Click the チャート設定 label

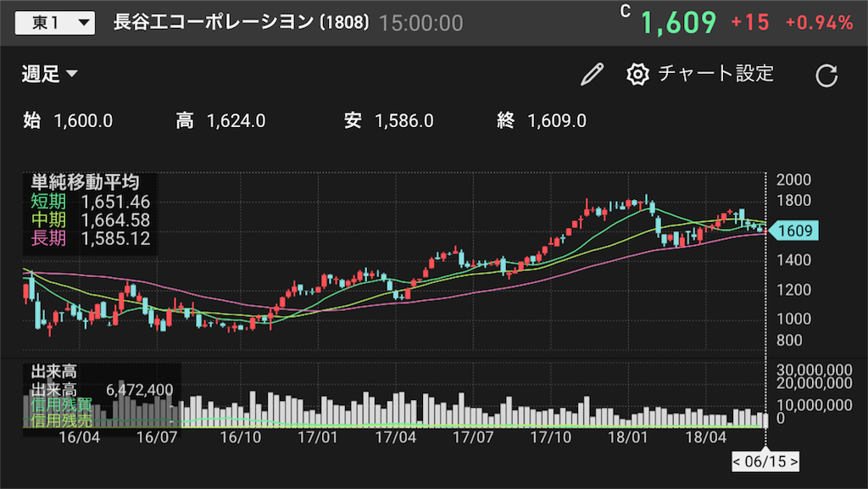[715, 74]
